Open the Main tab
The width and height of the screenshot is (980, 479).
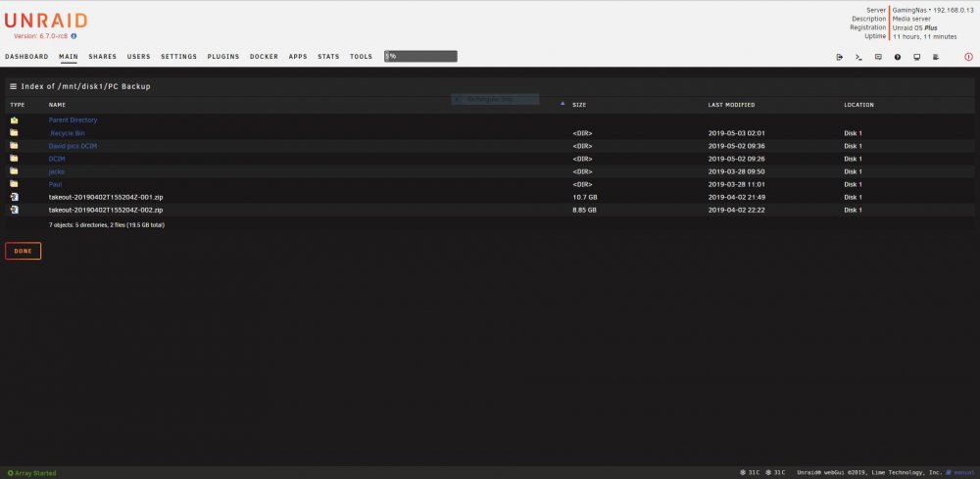tap(69, 57)
